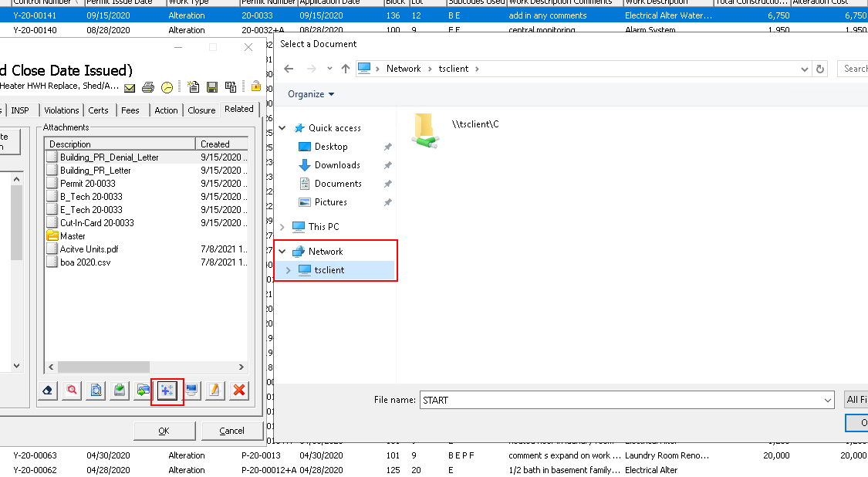Open the Organize dropdown menu
Screen dimensions: 868x477
[x=311, y=94]
